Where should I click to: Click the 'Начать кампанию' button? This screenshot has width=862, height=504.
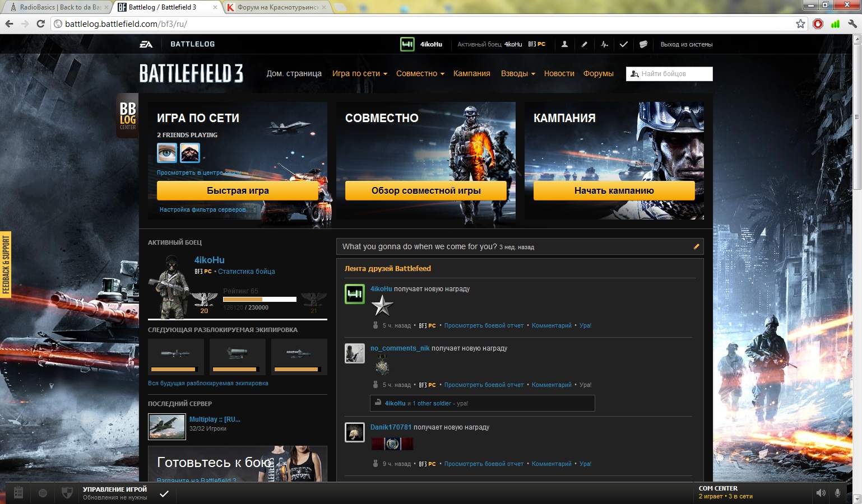point(614,190)
